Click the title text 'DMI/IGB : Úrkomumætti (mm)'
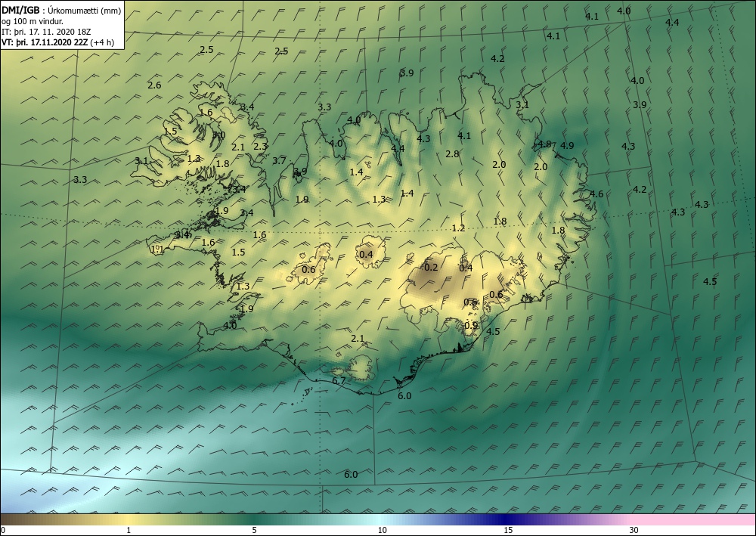756x536 pixels. (x=61, y=11)
